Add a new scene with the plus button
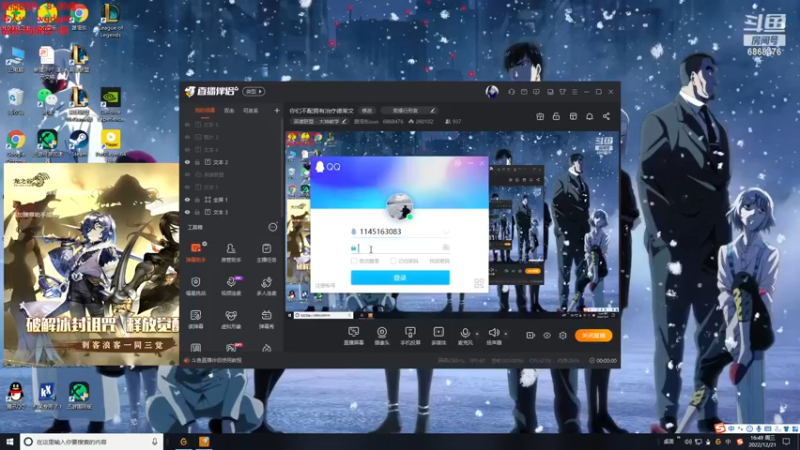Image resolution: width=800 pixels, height=450 pixels. click(277, 110)
